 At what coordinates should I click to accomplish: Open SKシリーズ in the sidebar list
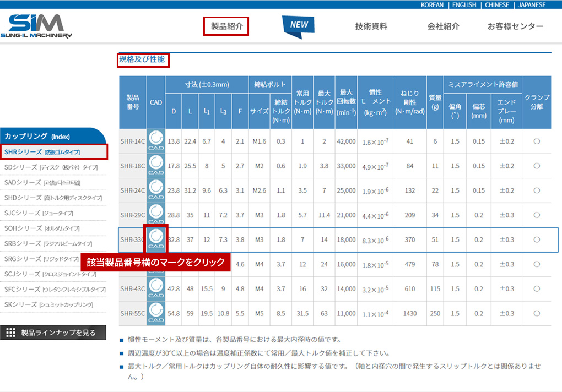(48, 304)
